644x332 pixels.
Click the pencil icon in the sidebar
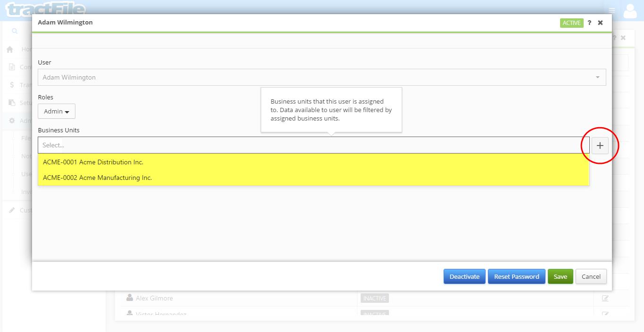[x=12, y=210]
